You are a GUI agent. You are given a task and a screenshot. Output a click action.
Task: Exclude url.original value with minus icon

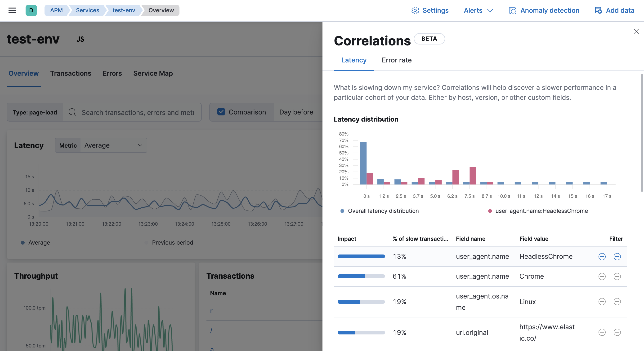tap(617, 332)
